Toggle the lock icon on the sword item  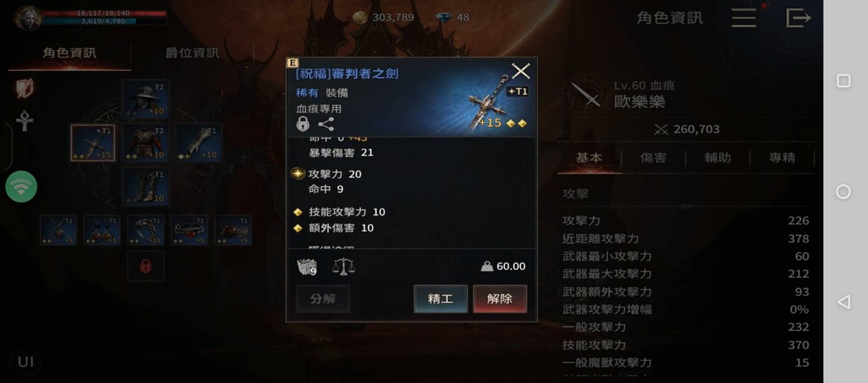pos(303,124)
